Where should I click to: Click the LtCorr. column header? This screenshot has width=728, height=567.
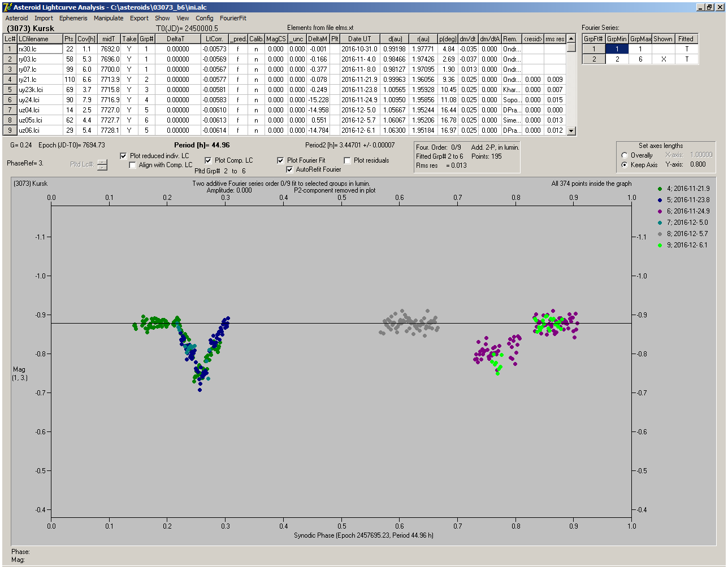(214, 39)
